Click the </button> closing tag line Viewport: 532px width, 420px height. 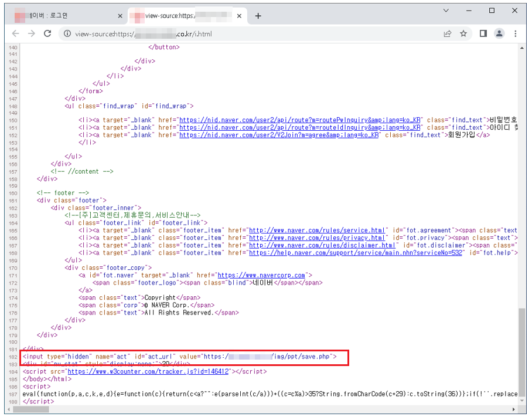pyautogui.click(x=164, y=47)
